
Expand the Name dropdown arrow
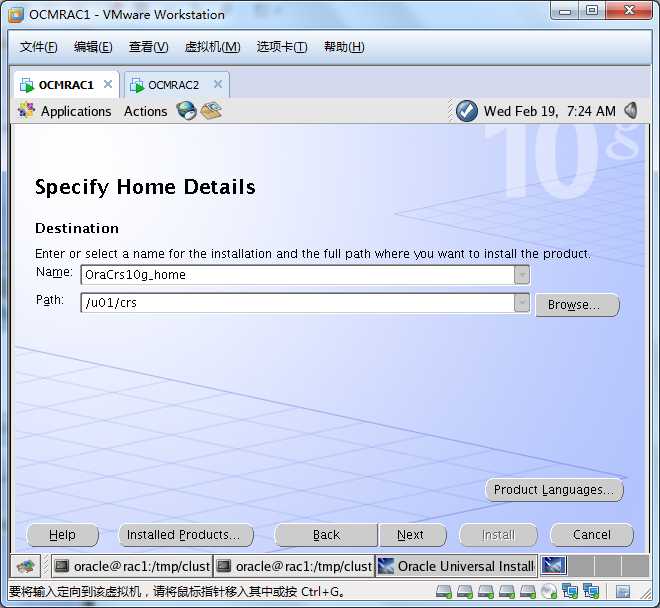pos(522,275)
